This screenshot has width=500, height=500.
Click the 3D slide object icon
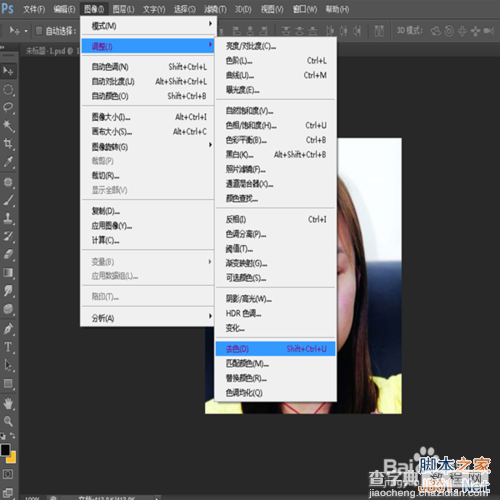pos(475,31)
